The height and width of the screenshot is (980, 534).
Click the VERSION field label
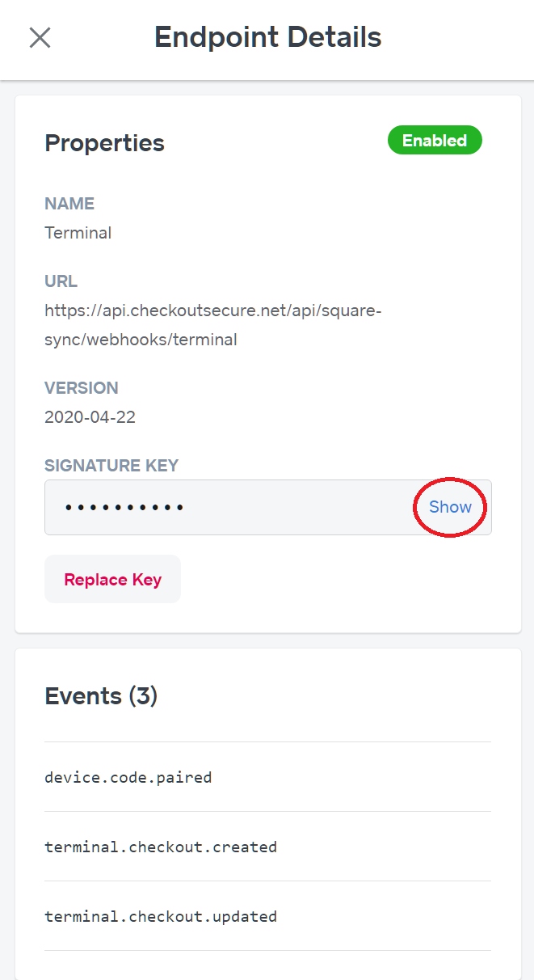(82, 388)
